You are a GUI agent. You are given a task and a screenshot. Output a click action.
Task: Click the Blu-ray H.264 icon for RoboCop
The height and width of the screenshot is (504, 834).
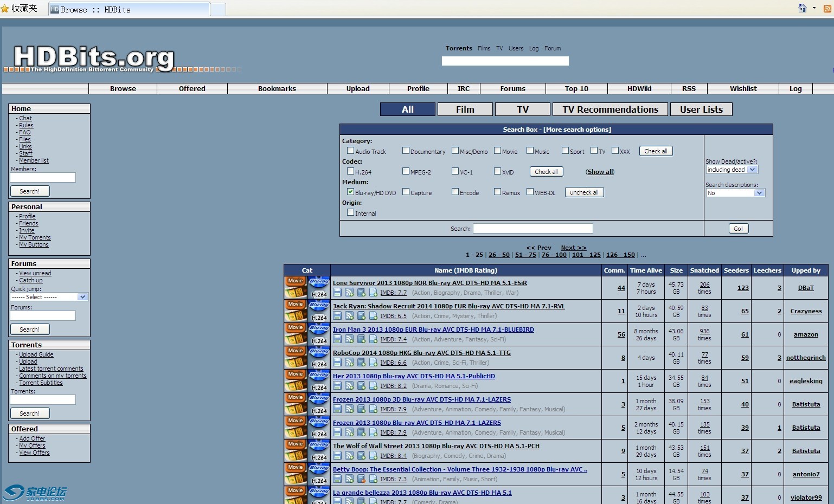[319, 358]
